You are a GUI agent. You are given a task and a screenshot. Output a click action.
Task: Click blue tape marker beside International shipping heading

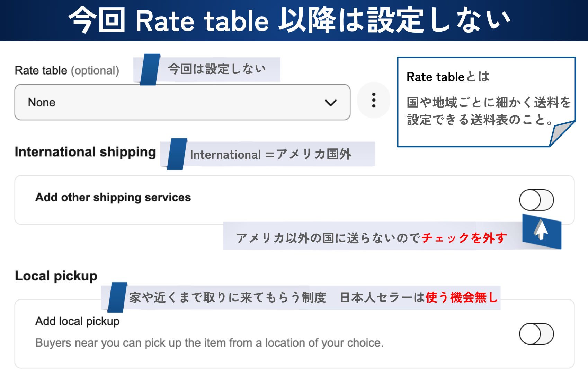point(177,154)
